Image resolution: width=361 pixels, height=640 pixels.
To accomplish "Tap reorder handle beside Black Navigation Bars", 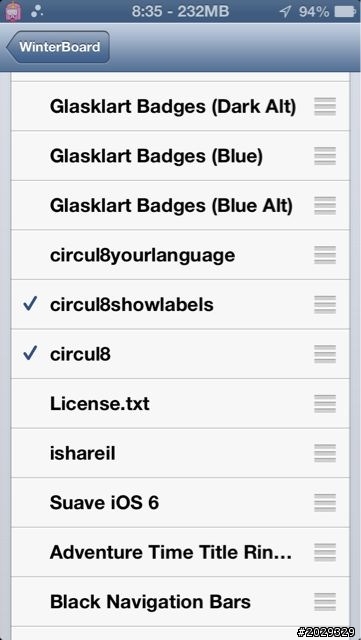I will click(x=325, y=602).
